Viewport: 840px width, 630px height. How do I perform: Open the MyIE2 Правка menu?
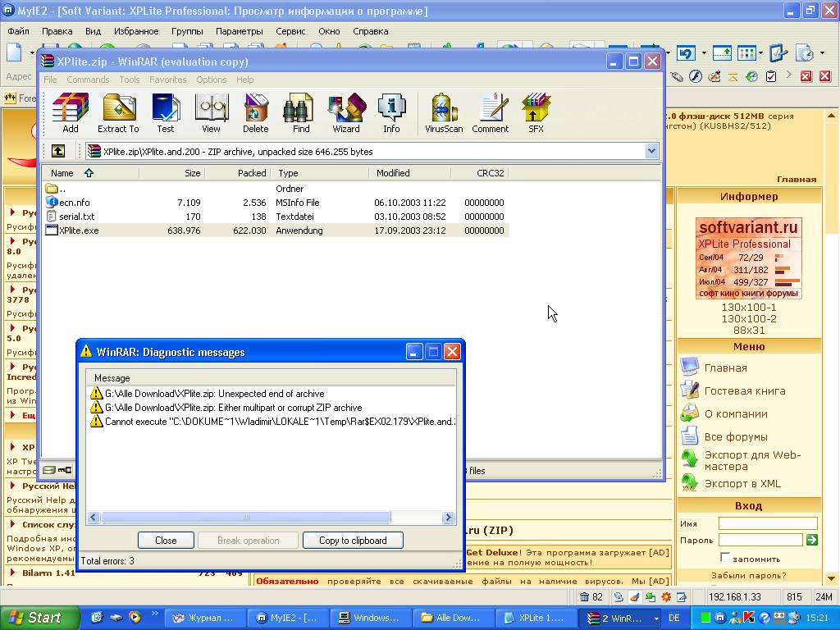(57, 31)
